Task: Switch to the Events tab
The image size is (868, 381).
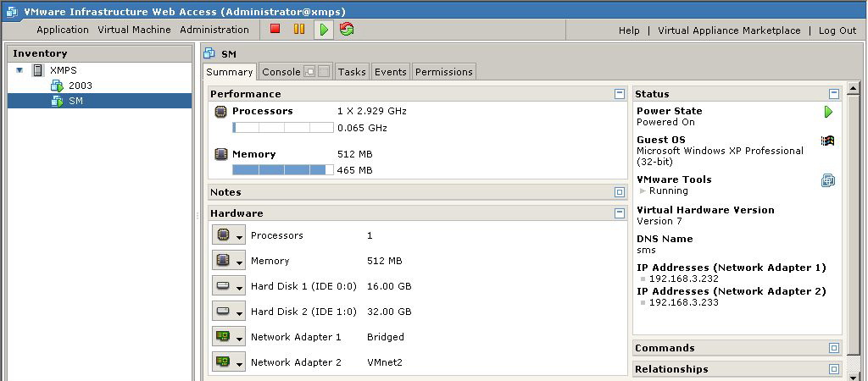Action: coord(391,72)
